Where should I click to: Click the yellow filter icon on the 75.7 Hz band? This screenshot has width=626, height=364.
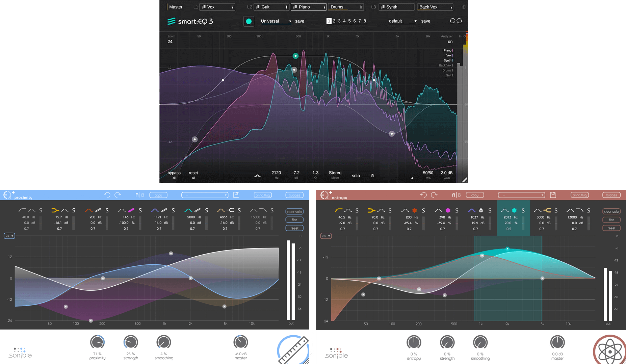[55, 210]
